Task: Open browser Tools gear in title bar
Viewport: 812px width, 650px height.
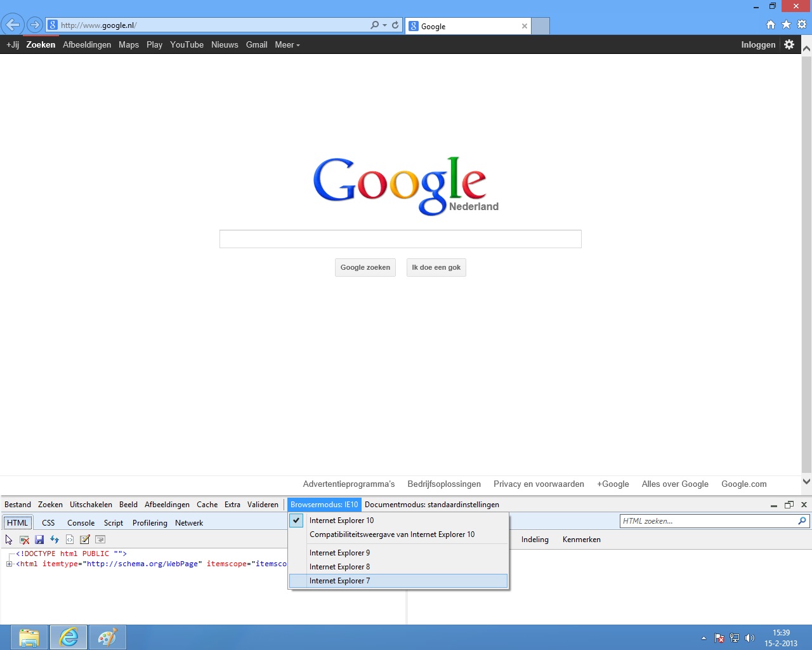Action: 802,25
